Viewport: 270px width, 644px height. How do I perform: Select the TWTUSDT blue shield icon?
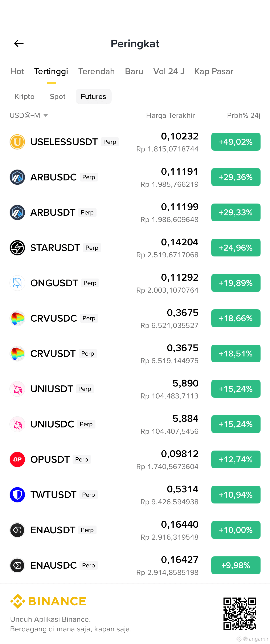tap(17, 494)
